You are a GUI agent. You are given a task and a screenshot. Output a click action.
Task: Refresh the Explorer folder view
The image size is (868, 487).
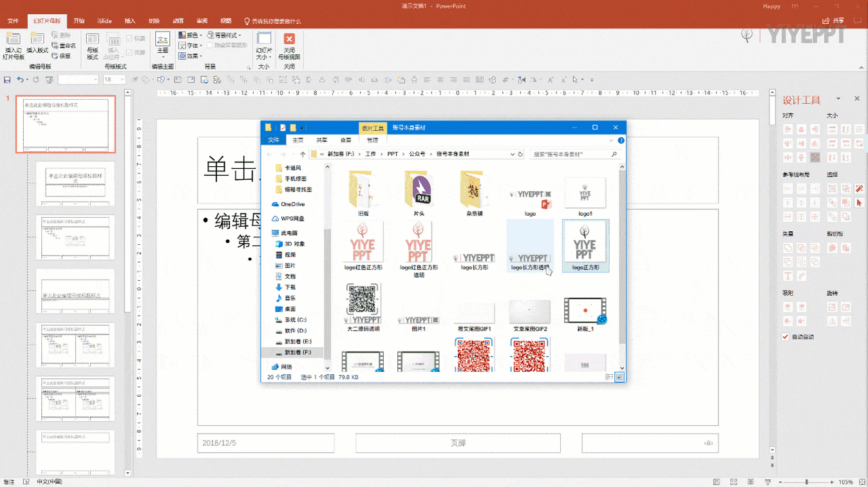pos(520,155)
